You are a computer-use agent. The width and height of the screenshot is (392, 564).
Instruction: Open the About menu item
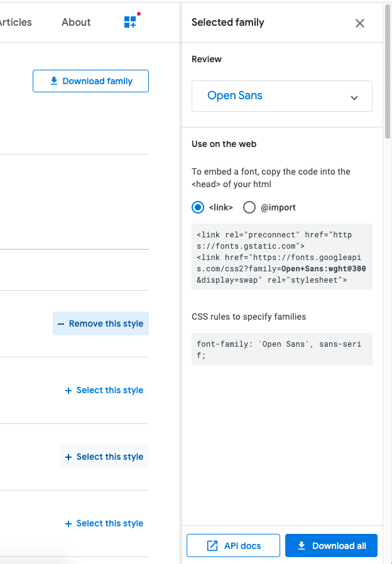76,22
